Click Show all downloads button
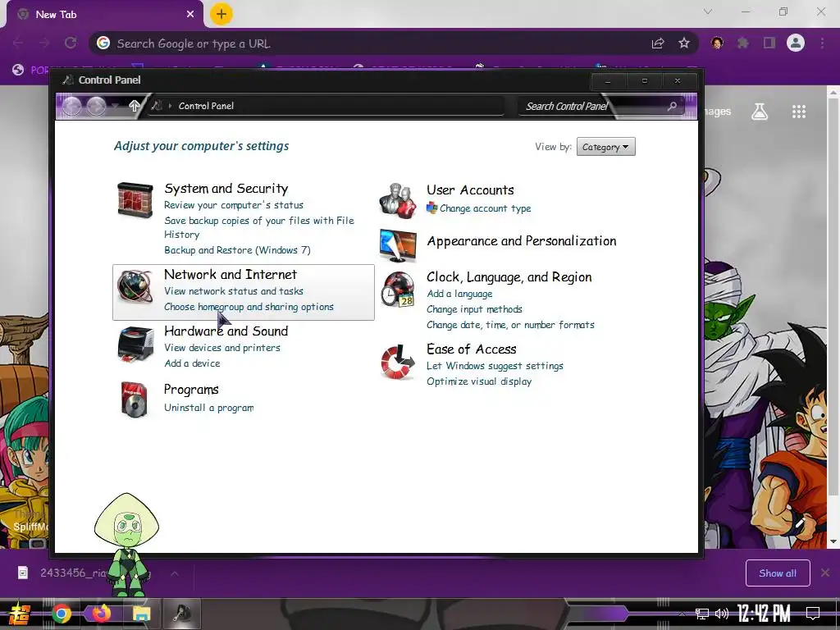 778,573
